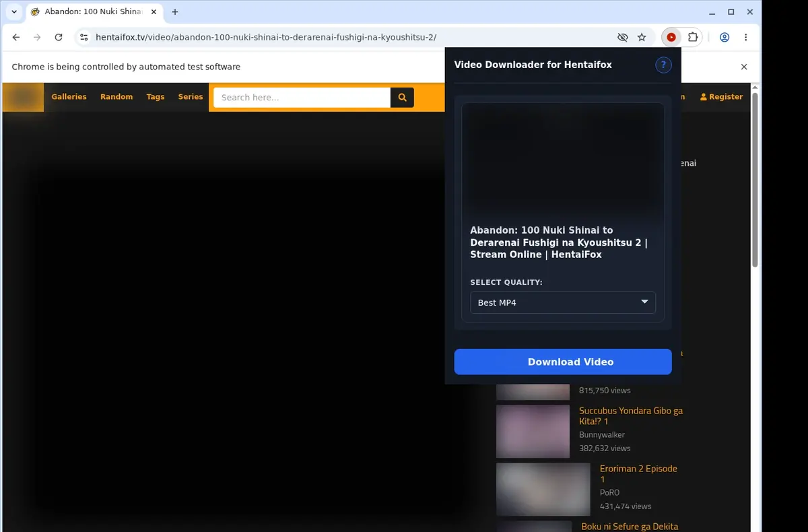Open the site logo in the header
This screenshot has width=808, height=532.
24,97
